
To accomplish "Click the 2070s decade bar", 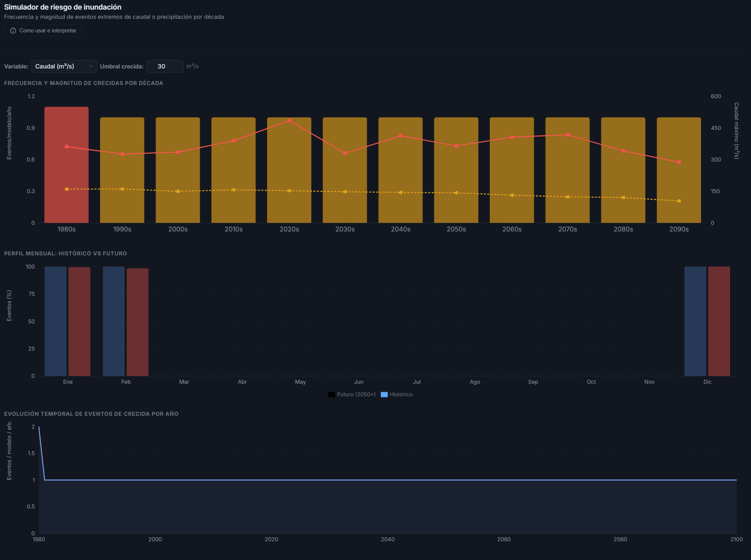I will tap(567, 169).
